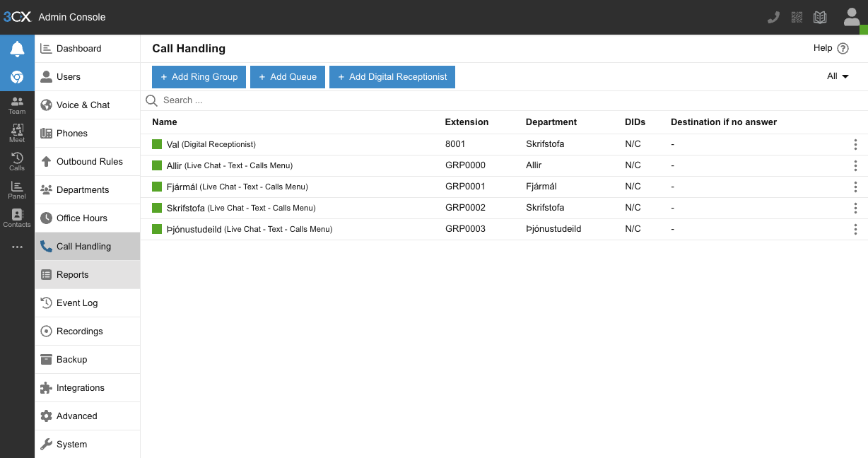
Task: Click the Help question mark icon
Action: point(843,49)
